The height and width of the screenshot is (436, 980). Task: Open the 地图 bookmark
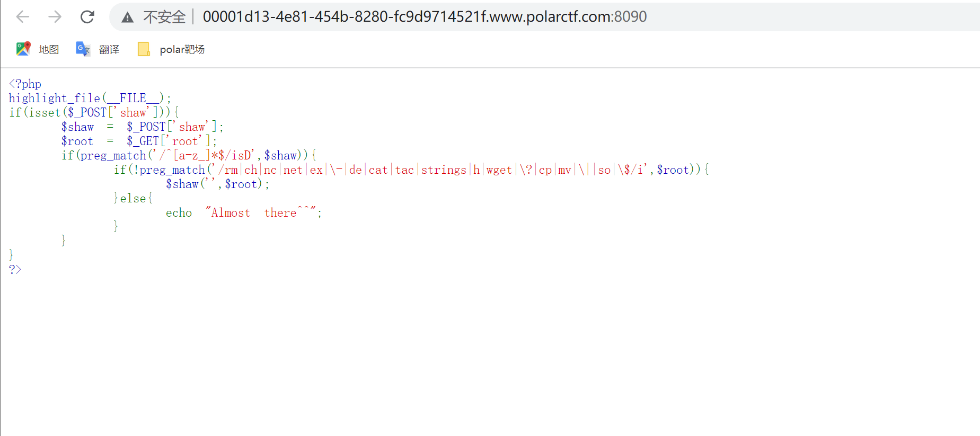click(x=49, y=49)
